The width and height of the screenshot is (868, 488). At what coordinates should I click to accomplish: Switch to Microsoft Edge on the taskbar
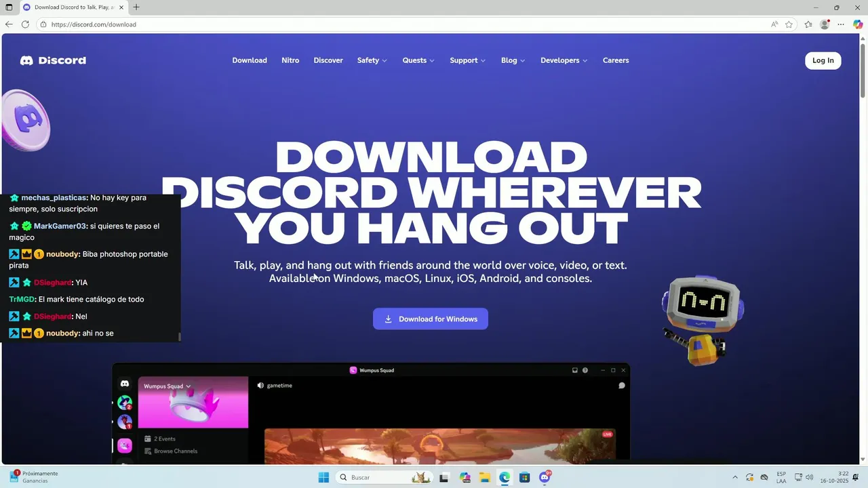pos(505,478)
